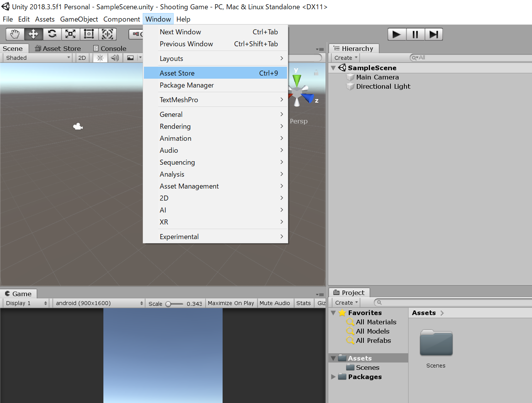Select the Scenes folder thumbnail in Assets
The width and height of the screenshot is (532, 403).
tap(436, 343)
